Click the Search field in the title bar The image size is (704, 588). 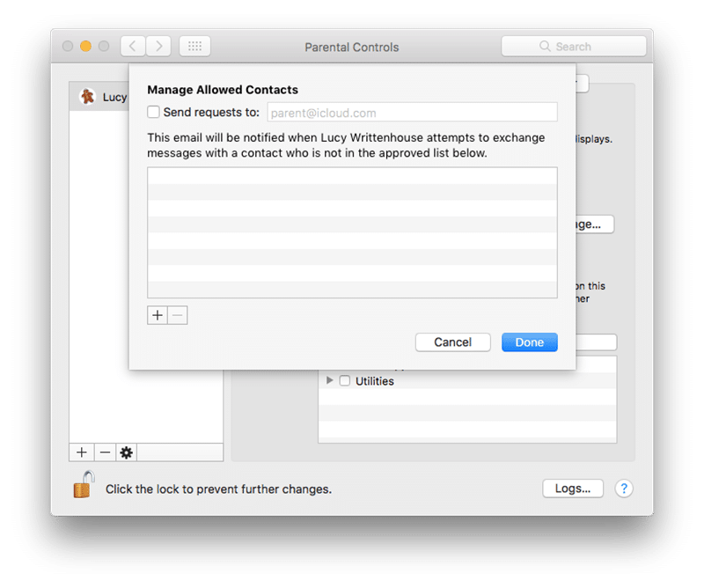coord(574,47)
